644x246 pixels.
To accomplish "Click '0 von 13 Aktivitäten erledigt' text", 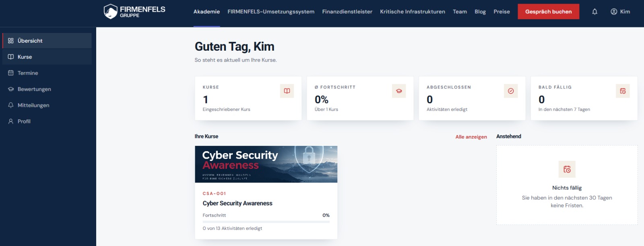I will coord(232,228).
